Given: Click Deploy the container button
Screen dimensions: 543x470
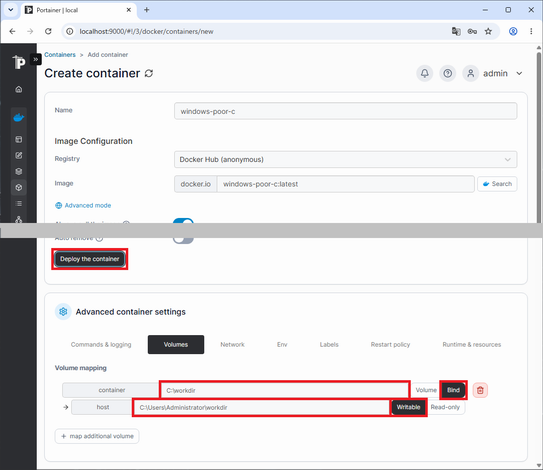Looking at the screenshot, I should click(x=90, y=259).
